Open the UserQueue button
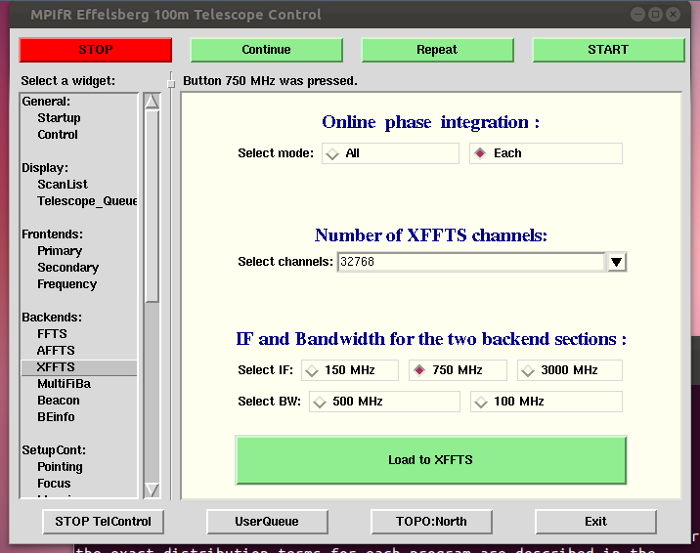 [x=267, y=522]
